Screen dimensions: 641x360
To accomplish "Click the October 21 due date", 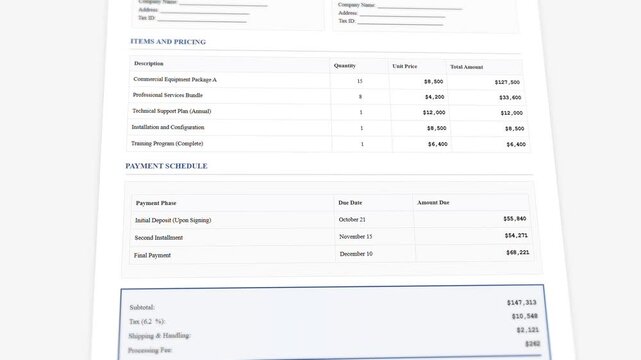I will pos(352,220).
